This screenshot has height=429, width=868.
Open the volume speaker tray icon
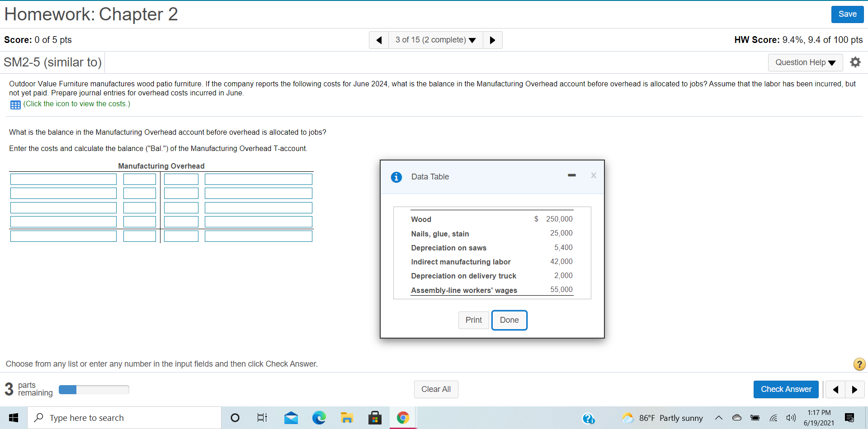[x=791, y=418]
